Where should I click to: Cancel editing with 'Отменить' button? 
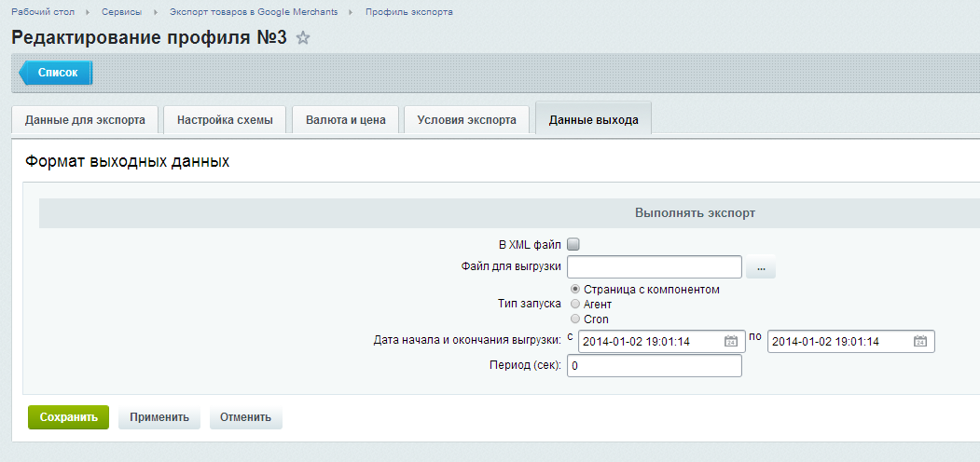click(246, 417)
